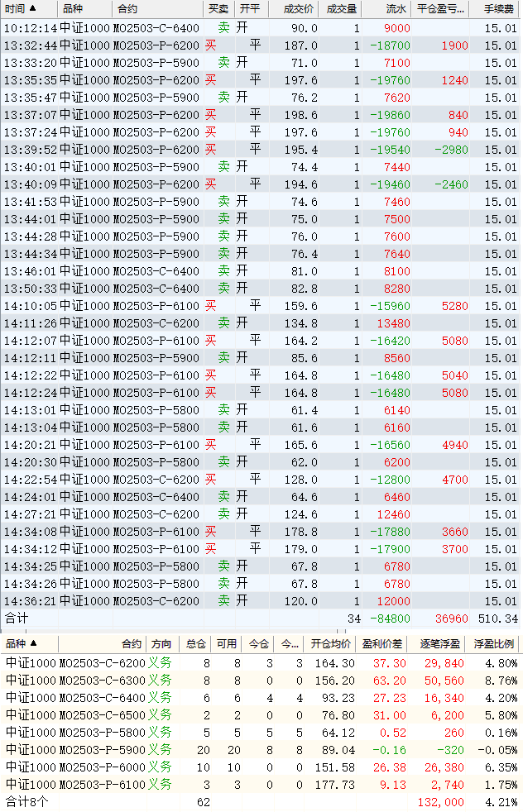Select the MO2503-C-6300 position row
Screen dimensions: 523x812
[x=261, y=681]
